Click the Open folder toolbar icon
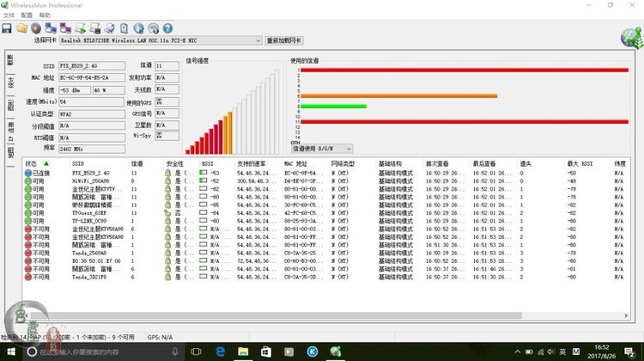Screen dimensions: 644x361 coord(21,28)
